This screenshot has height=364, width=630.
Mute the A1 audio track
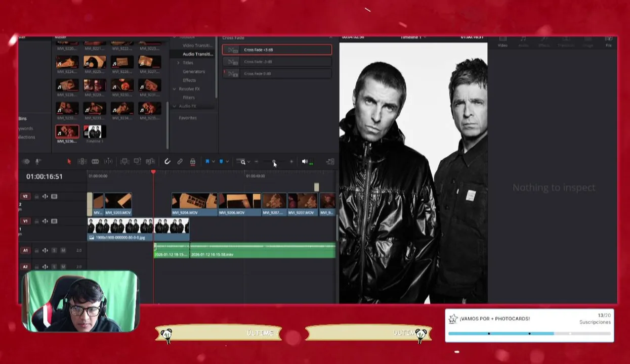click(x=63, y=250)
